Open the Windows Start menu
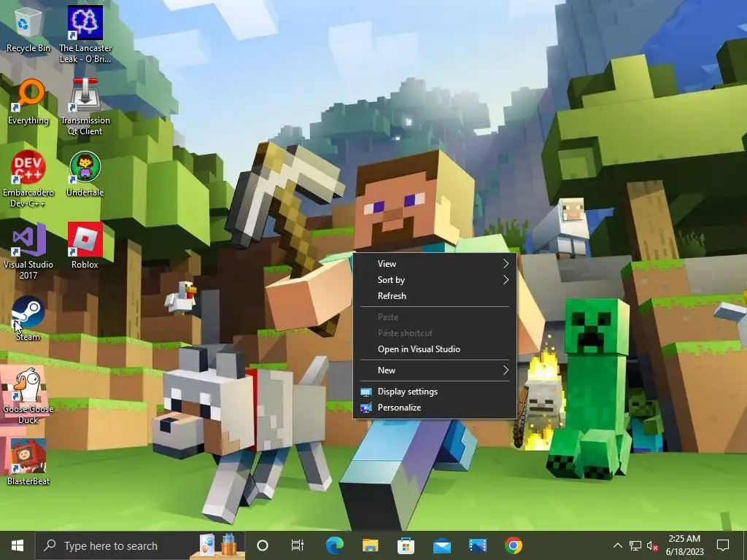The height and width of the screenshot is (560, 747). point(18,545)
